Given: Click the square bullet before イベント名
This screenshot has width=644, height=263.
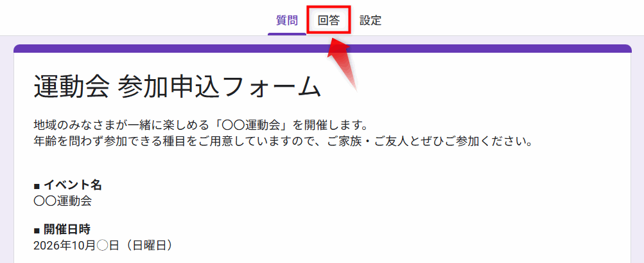Looking at the screenshot, I should pos(37,186).
